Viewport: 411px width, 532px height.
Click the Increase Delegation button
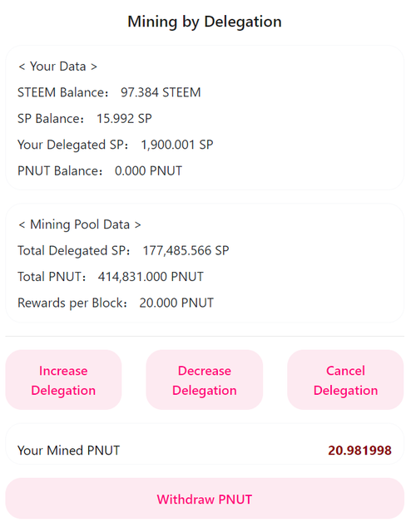pos(63,380)
